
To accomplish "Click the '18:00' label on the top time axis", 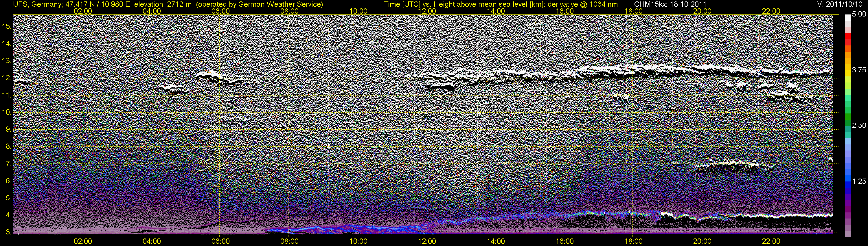I will point(633,11).
